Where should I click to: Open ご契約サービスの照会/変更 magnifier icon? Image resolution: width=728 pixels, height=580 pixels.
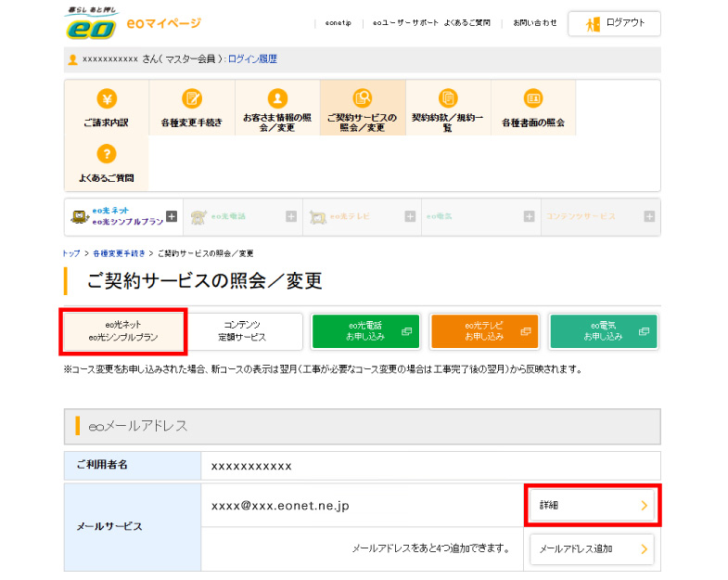[363, 98]
